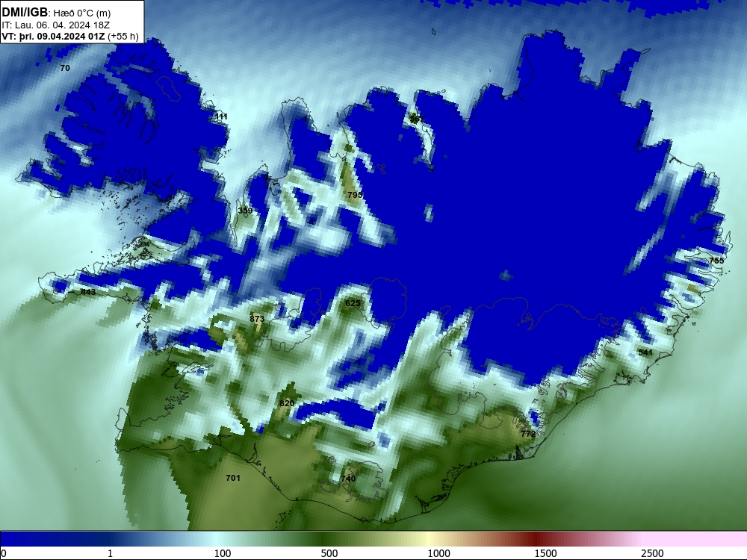Click the DMI/IGB title text
This screenshot has width=747, height=560.
point(25,13)
